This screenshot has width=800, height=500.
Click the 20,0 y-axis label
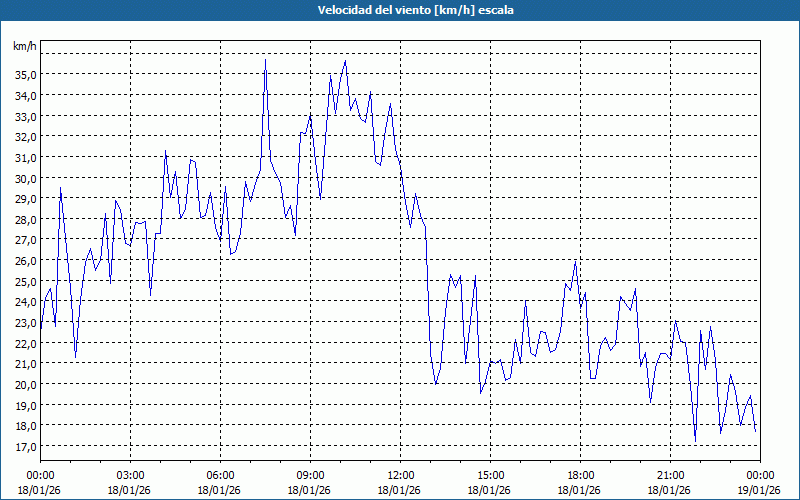pos(25,384)
